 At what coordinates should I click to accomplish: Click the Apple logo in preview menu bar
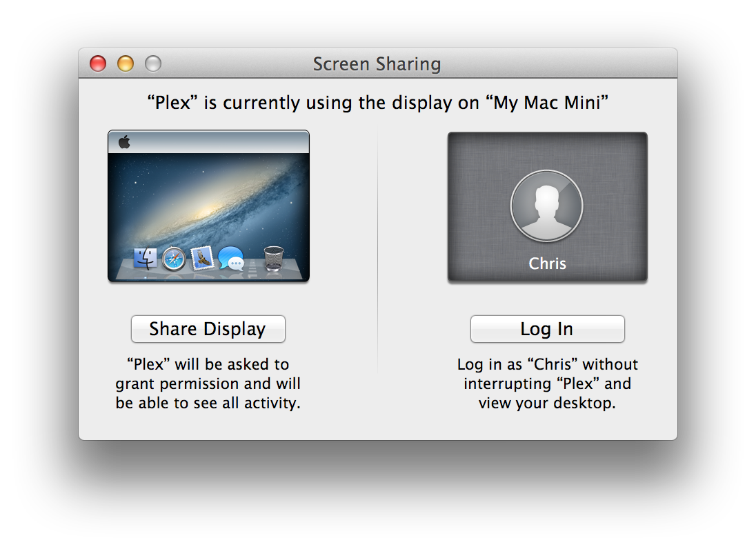(124, 142)
